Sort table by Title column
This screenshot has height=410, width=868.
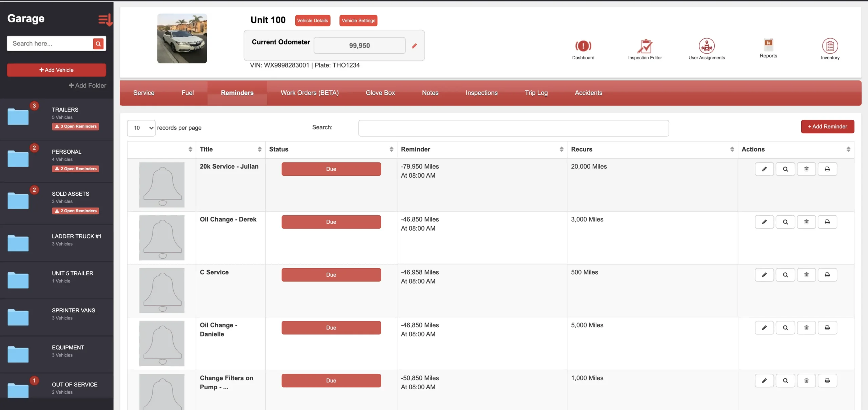231,149
